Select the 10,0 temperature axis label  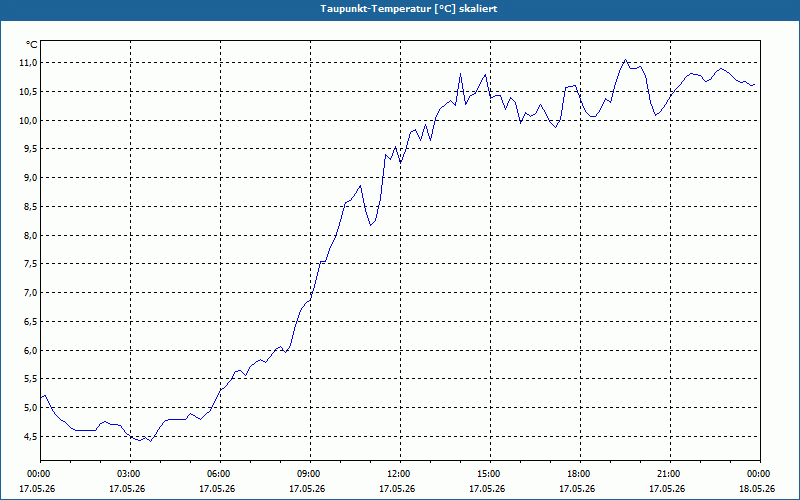28,120
